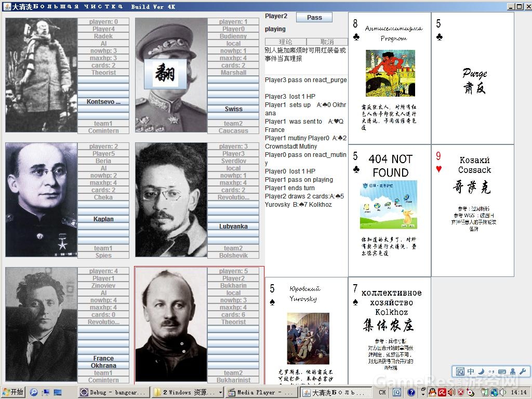Click the 'playing' status text
Image resolution: width=532 pixels, height=399 pixels.
click(275, 29)
